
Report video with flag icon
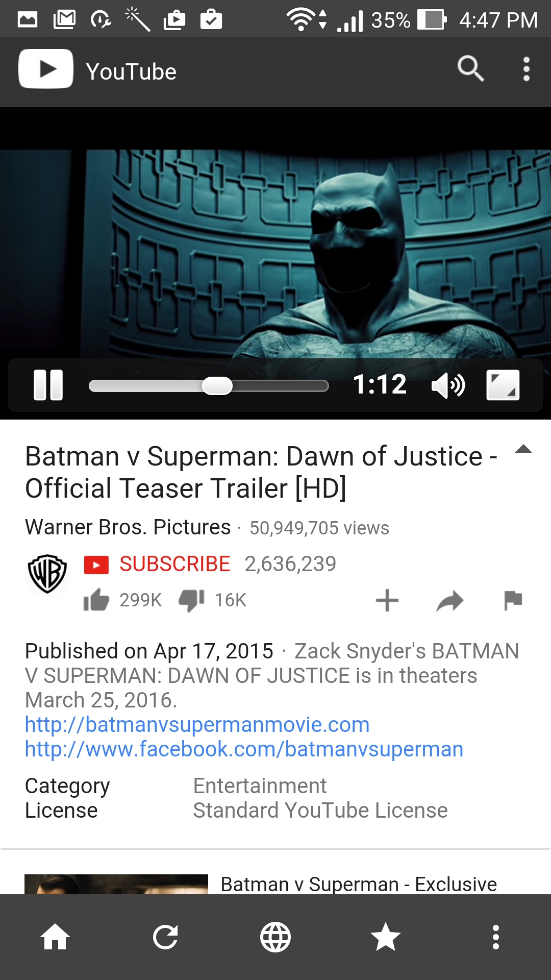[x=513, y=600]
